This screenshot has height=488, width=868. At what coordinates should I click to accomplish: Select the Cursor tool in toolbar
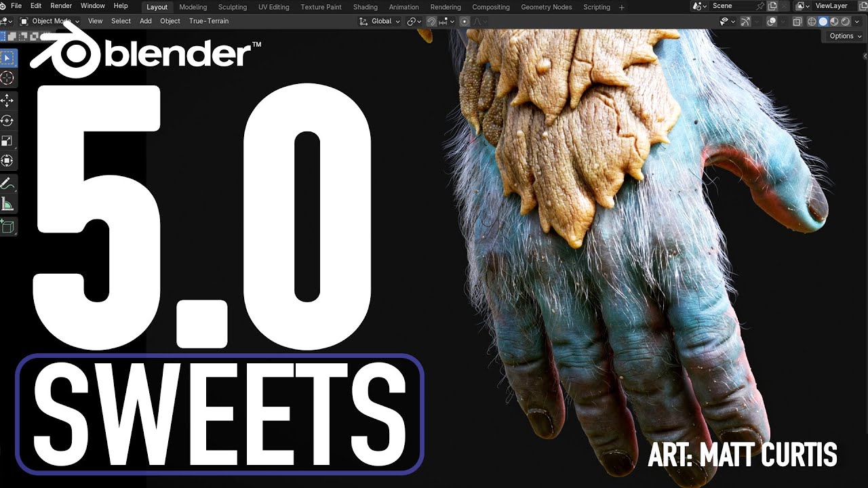tap(7, 78)
